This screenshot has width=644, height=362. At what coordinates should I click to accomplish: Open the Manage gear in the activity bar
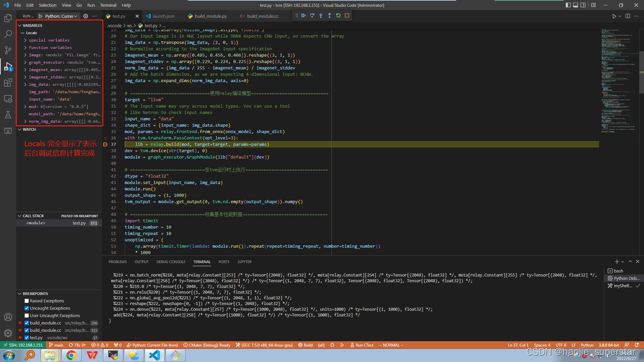pyautogui.click(x=8, y=333)
